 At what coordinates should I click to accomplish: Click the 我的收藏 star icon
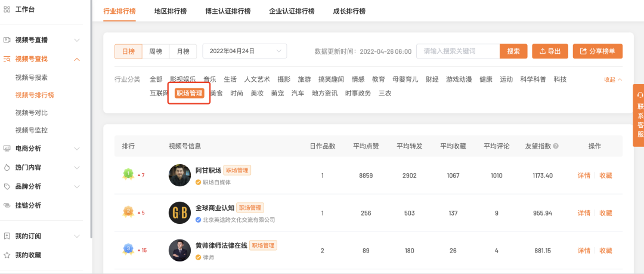(x=7, y=255)
